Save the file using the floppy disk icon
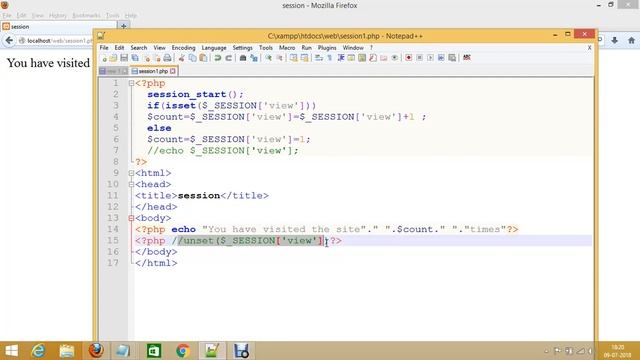 click(x=124, y=58)
